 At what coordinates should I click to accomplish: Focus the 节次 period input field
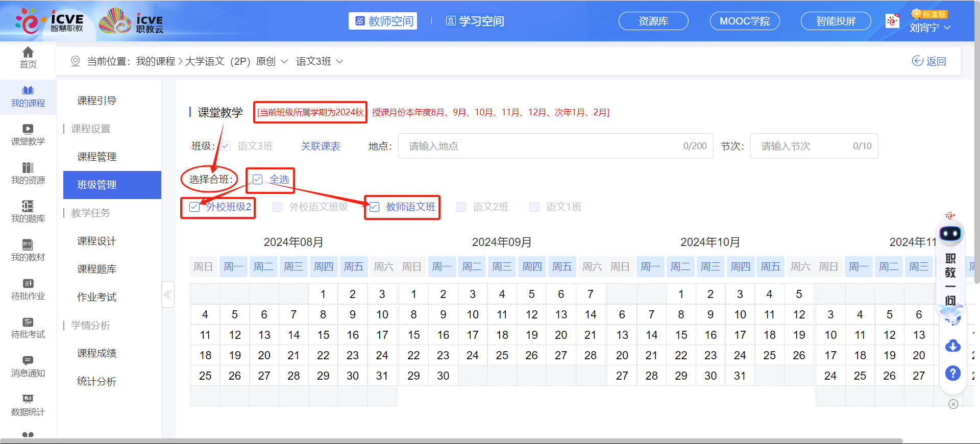[814, 146]
